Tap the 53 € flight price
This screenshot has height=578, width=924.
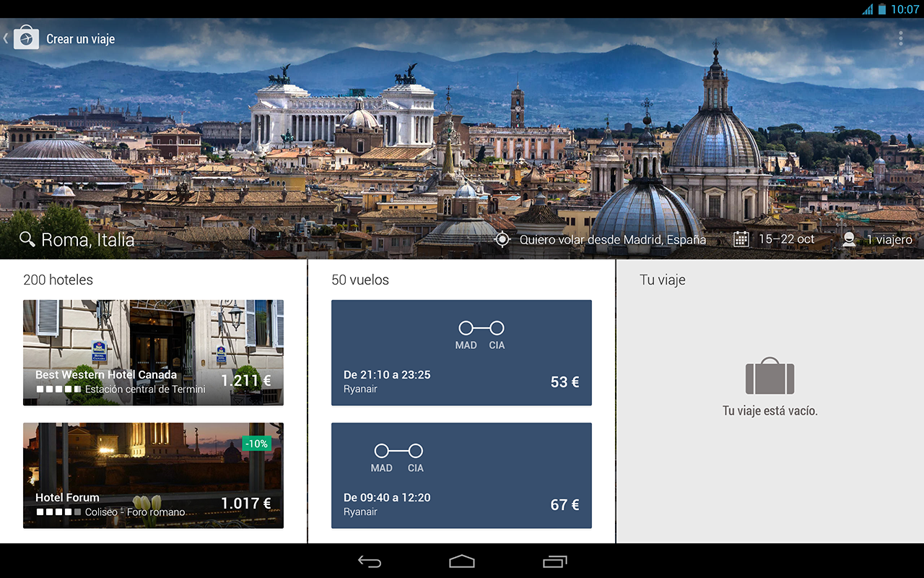[x=565, y=382]
